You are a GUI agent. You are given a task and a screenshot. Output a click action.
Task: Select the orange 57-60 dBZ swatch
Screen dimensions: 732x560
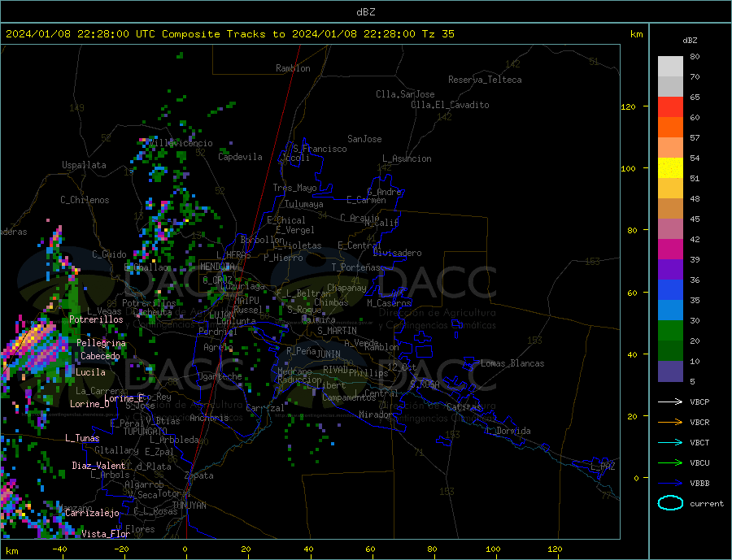[x=670, y=128]
